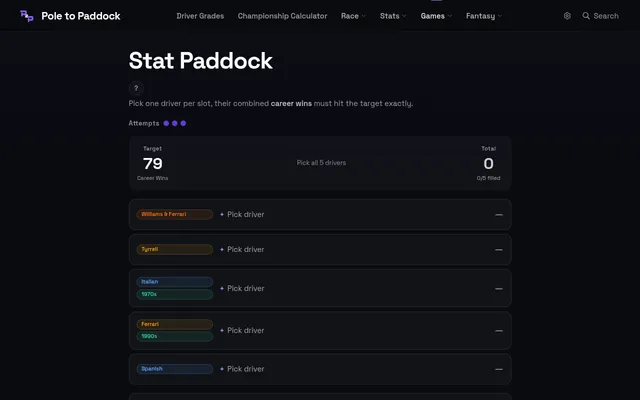Click the Pole to Paddock home title
The image size is (640, 400).
(81, 16)
